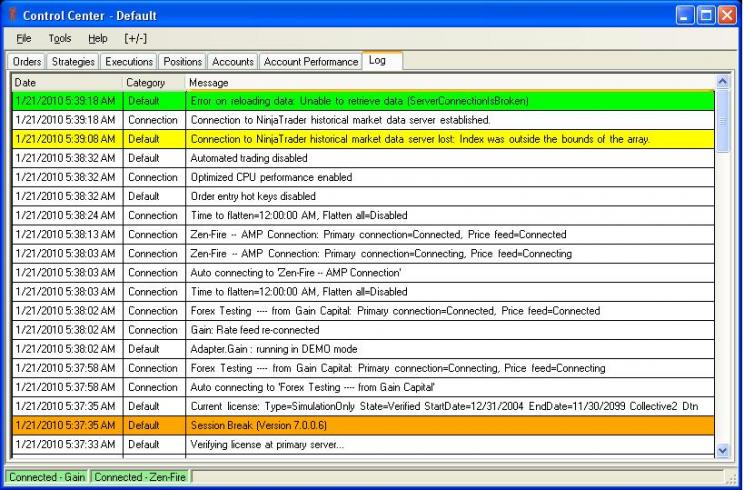
Task: Click the [+/-] menu item
Action: coord(136,38)
